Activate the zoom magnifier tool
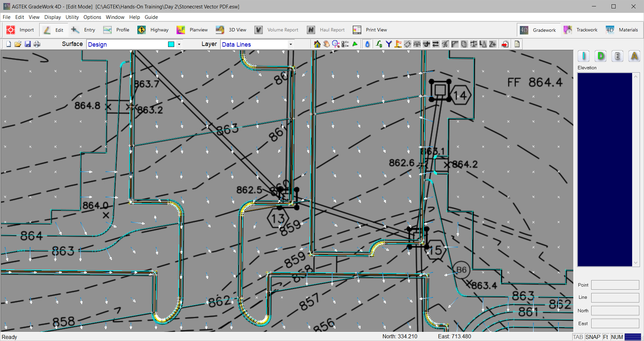The height and width of the screenshot is (341, 644). pyautogui.click(x=336, y=44)
